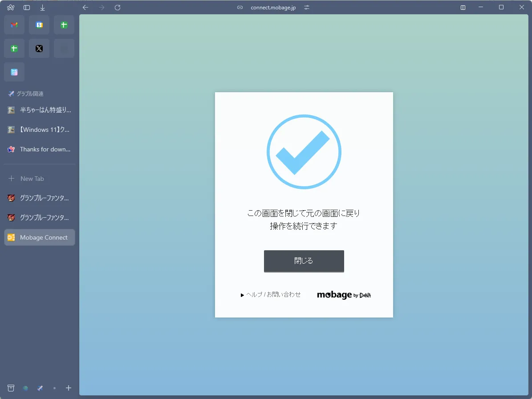
Task: Open the Gmail pinned essential tile
Action: 14,25
